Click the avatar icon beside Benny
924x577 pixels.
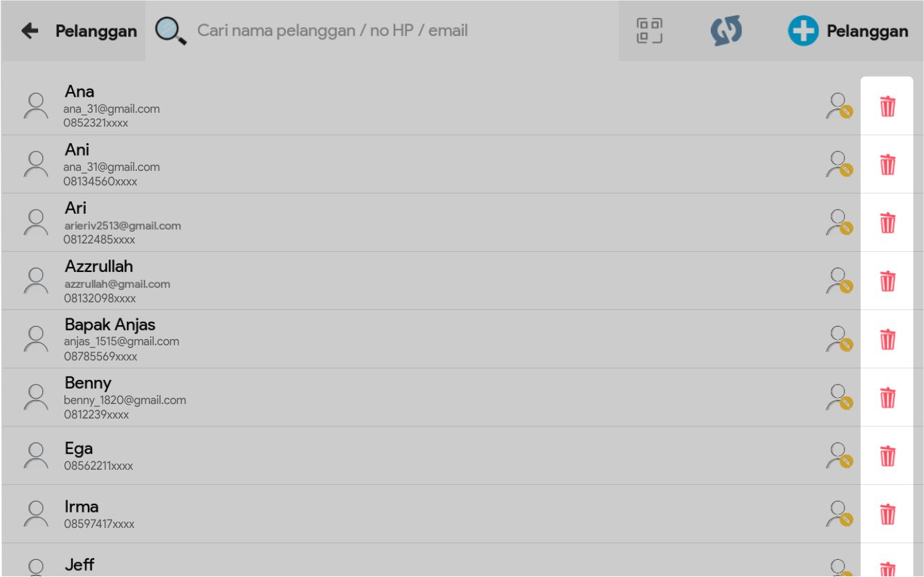35,398
